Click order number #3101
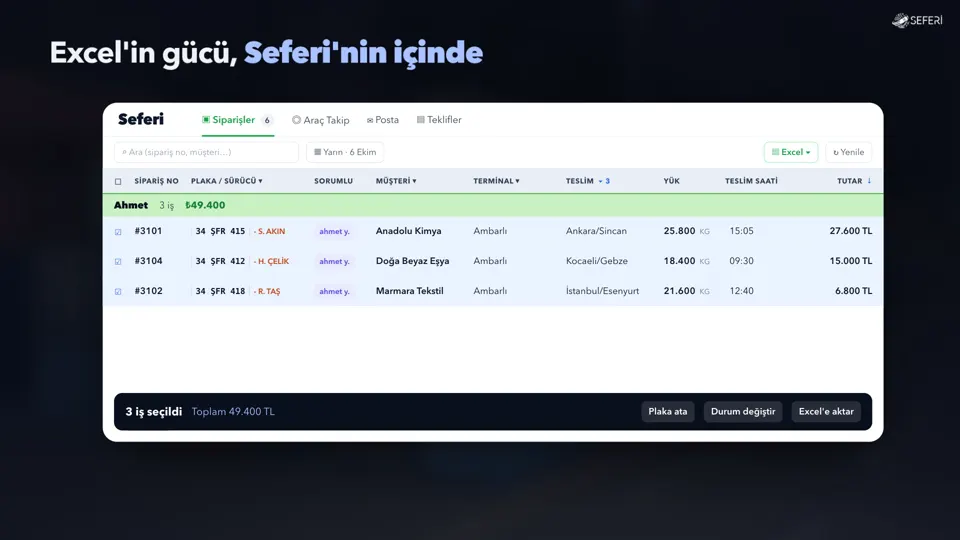This screenshot has height=540, width=960. point(148,231)
